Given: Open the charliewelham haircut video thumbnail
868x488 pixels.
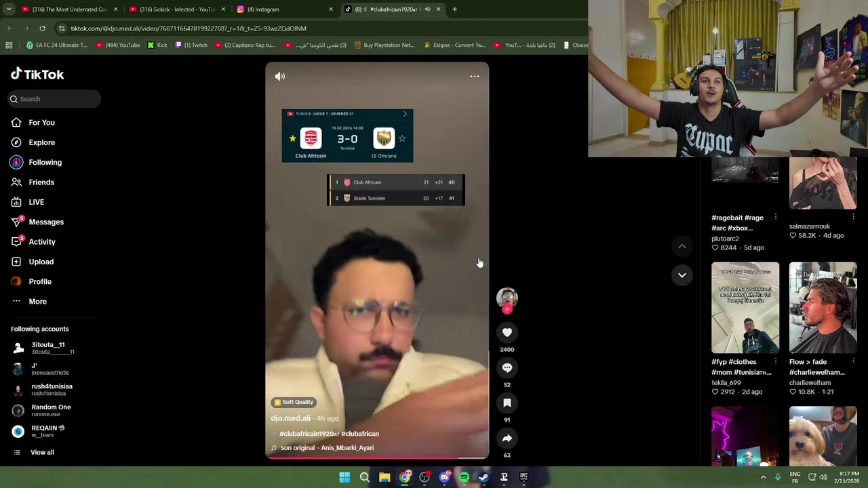Looking at the screenshot, I should pyautogui.click(x=823, y=308).
